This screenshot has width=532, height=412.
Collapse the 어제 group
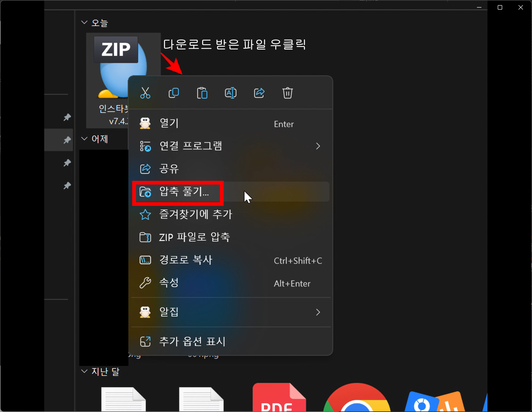click(x=84, y=139)
